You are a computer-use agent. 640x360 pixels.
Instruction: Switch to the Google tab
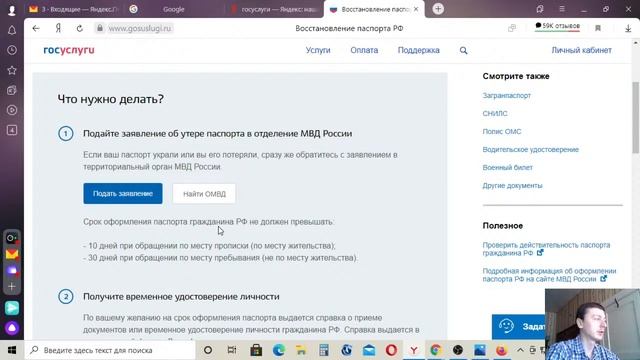[173, 9]
